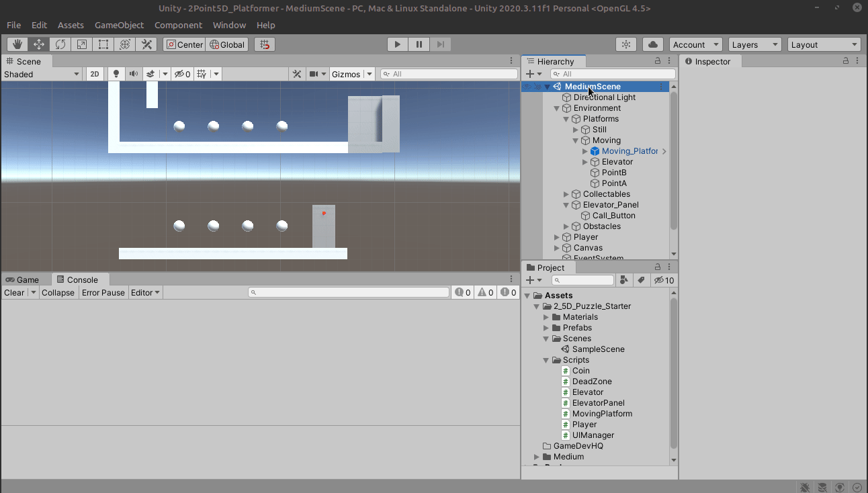The height and width of the screenshot is (493, 868).
Task: Select the Rotate tool
Action: click(60, 44)
